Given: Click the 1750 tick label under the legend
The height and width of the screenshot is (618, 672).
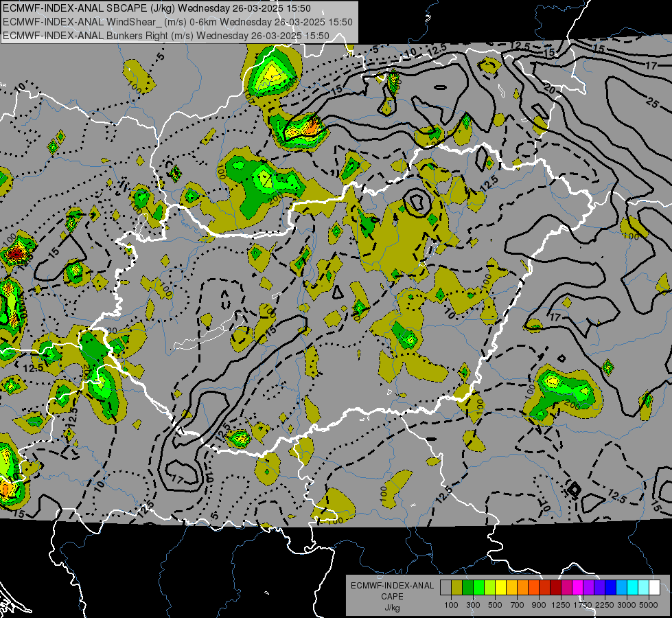Looking at the screenshot, I should [583, 605].
